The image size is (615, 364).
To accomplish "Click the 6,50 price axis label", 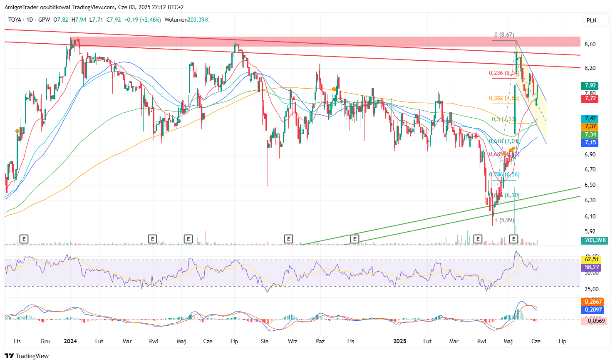I will pyautogui.click(x=590, y=185).
